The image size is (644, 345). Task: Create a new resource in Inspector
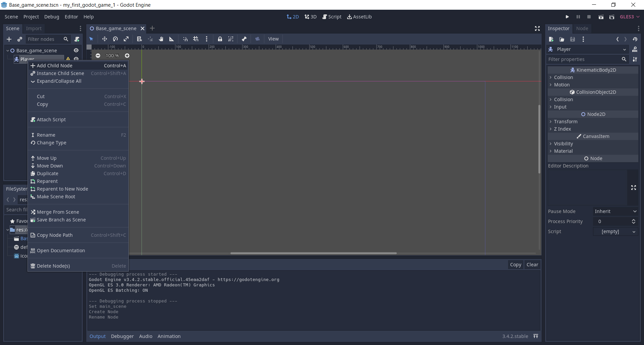coord(551,39)
